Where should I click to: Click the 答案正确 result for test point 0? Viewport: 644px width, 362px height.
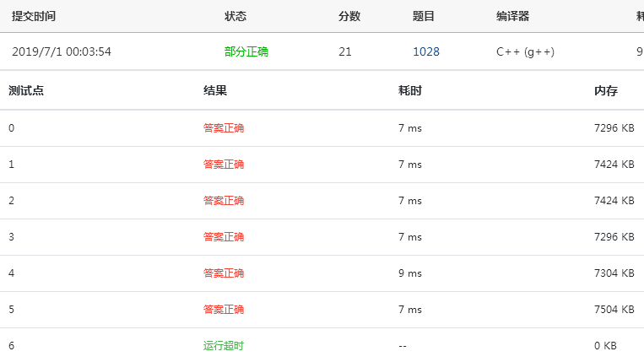(224, 128)
